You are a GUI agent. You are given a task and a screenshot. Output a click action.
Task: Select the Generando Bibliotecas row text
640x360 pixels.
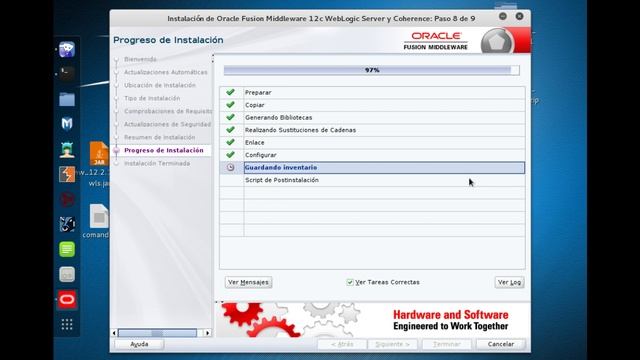click(279, 118)
